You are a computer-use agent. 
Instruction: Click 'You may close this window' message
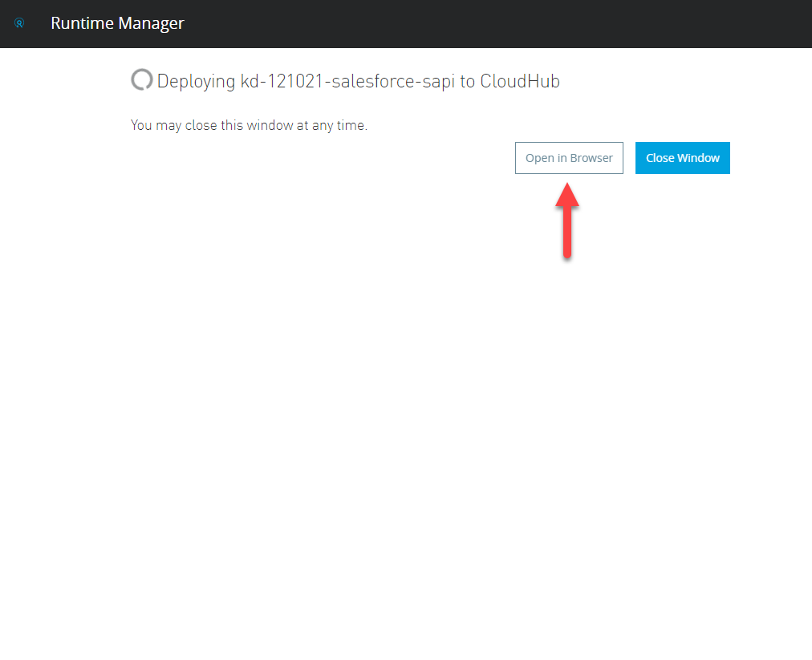pos(213,125)
